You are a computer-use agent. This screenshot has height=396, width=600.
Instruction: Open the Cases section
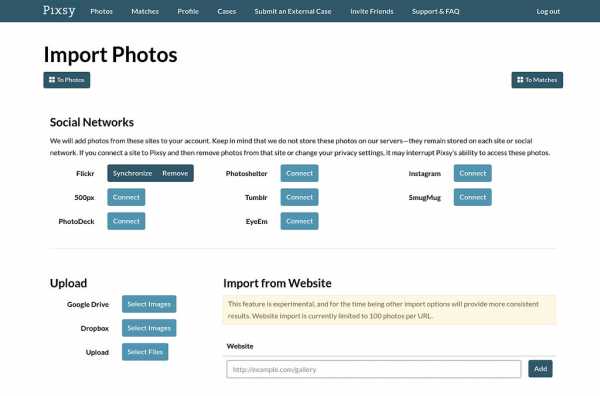[x=227, y=11]
